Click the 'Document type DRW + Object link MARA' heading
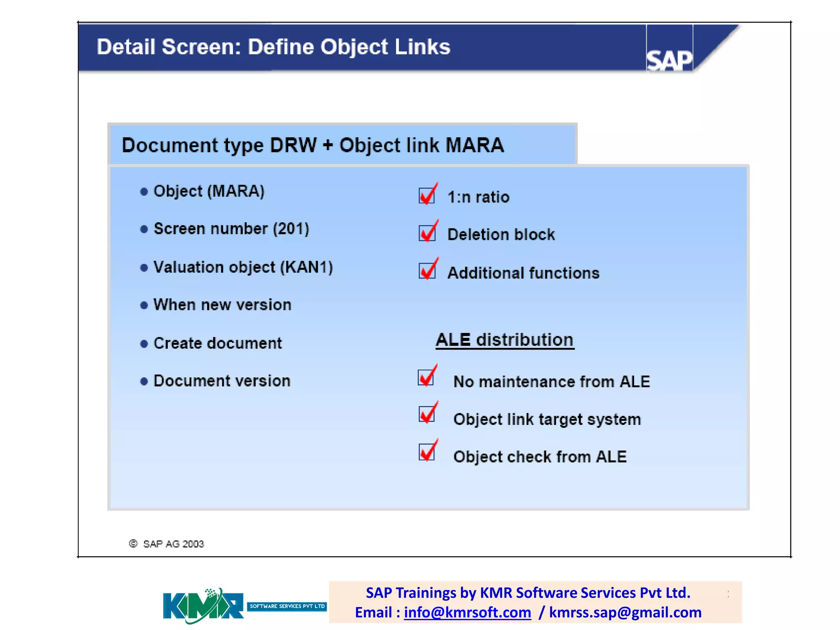 pos(313,145)
